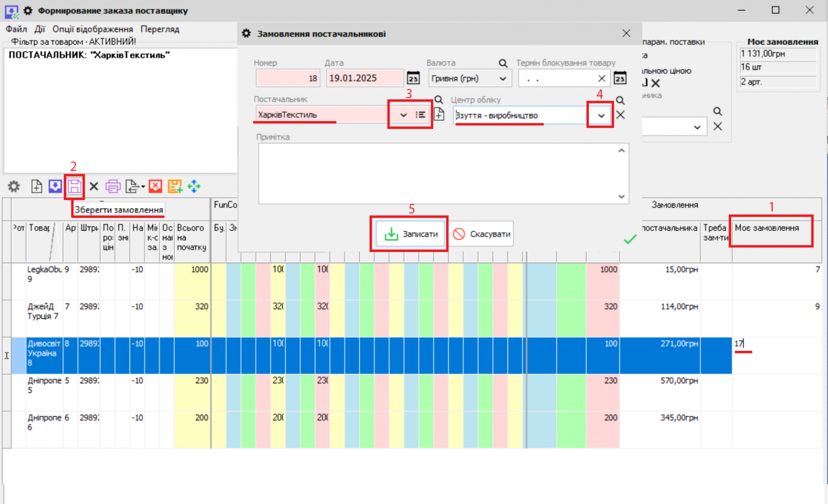Open supplier list icon beside ХарківТекстиль

(421, 115)
